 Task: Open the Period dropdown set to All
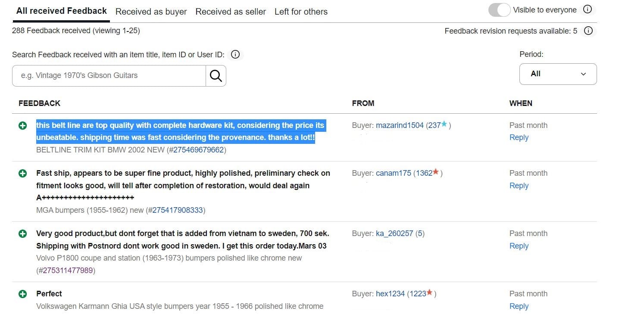(558, 74)
